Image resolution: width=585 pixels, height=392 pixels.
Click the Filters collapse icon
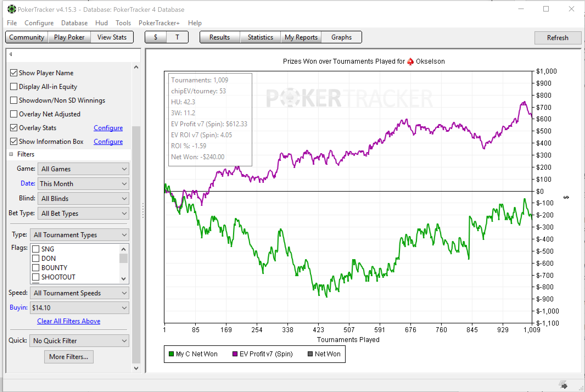tap(11, 154)
